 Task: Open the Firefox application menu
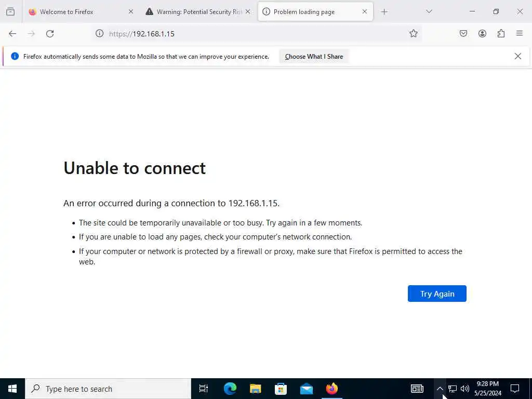(520, 34)
